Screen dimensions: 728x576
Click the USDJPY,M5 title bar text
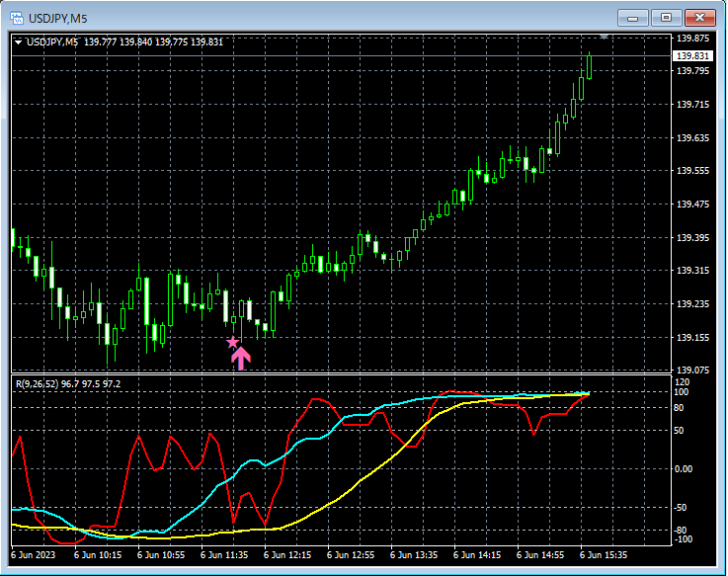(58, 19)
